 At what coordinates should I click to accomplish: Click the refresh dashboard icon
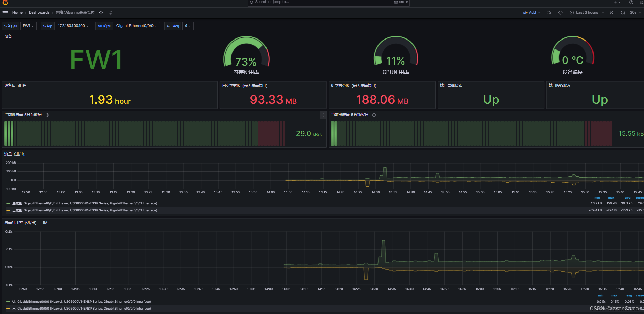(x=623, y=13)
